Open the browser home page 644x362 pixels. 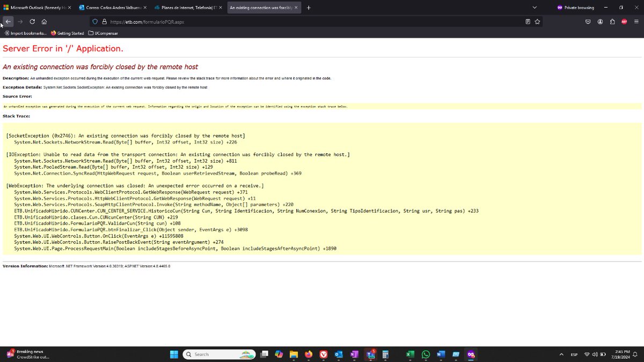44,21
